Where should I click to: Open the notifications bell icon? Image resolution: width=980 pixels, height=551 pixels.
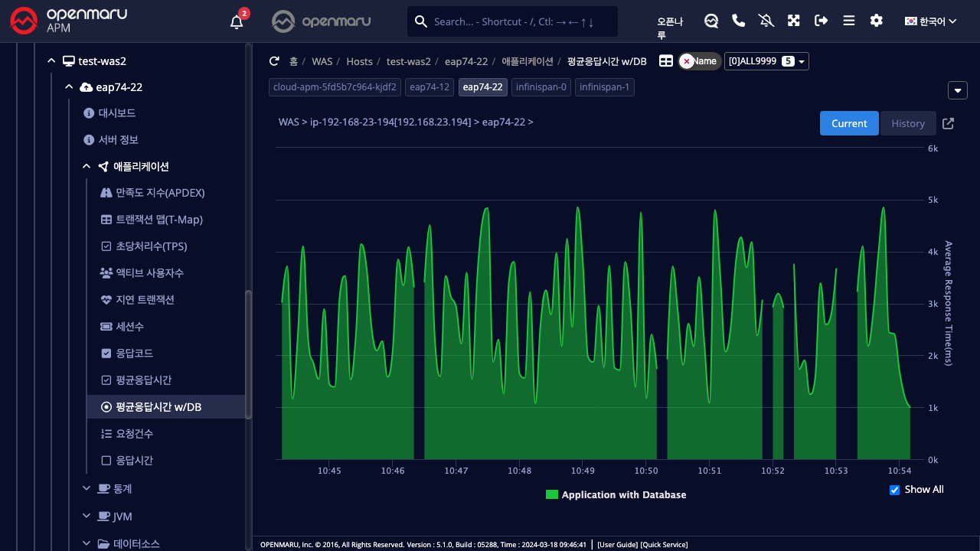[x=237, y=21]
